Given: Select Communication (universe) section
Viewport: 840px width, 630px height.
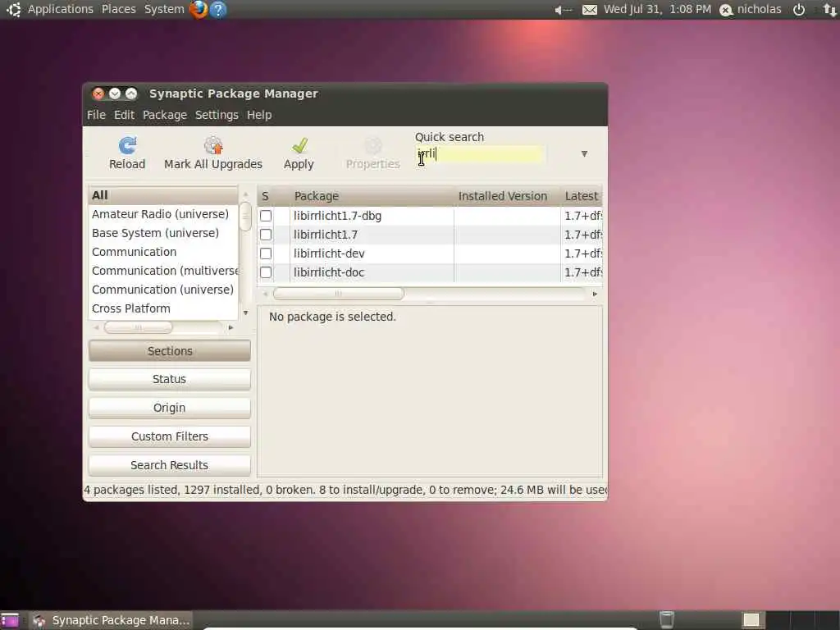Looking at the screenshot, I should (163, 290).
